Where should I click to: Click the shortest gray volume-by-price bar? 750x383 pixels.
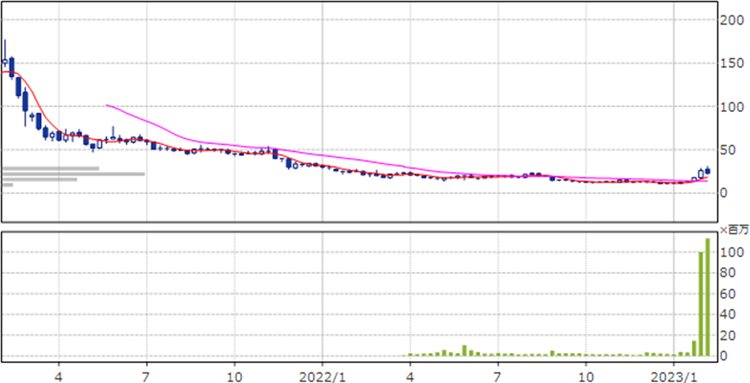pyautogui.click(x=7, y=185)
